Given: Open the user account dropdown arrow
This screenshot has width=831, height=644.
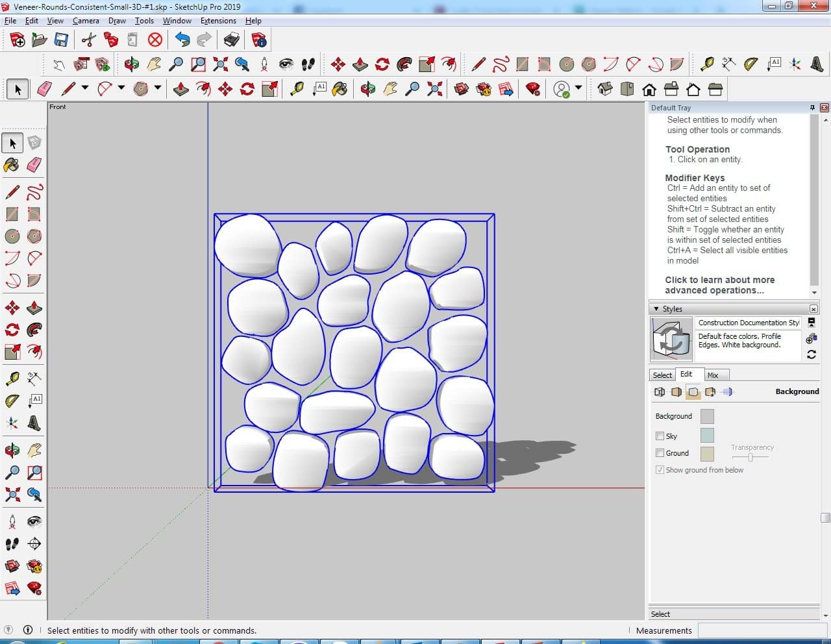Looking at the screenshot, I should (x=578, y=88).
